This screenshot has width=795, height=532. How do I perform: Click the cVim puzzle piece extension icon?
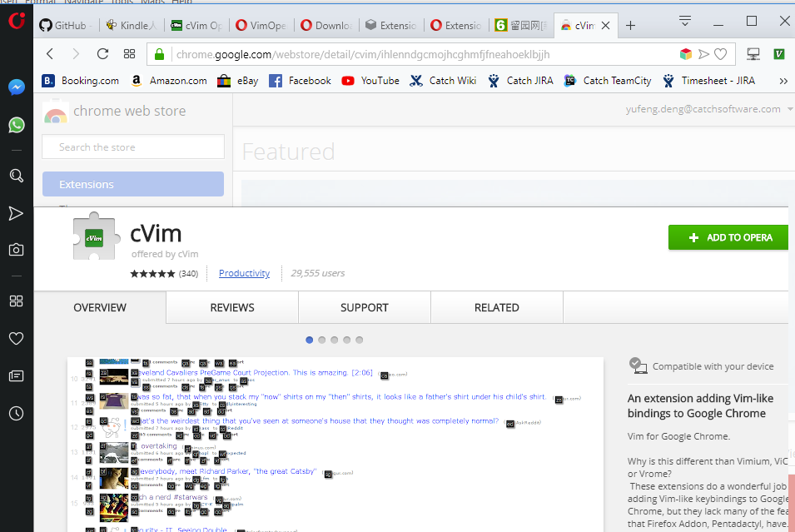[97, 236]
